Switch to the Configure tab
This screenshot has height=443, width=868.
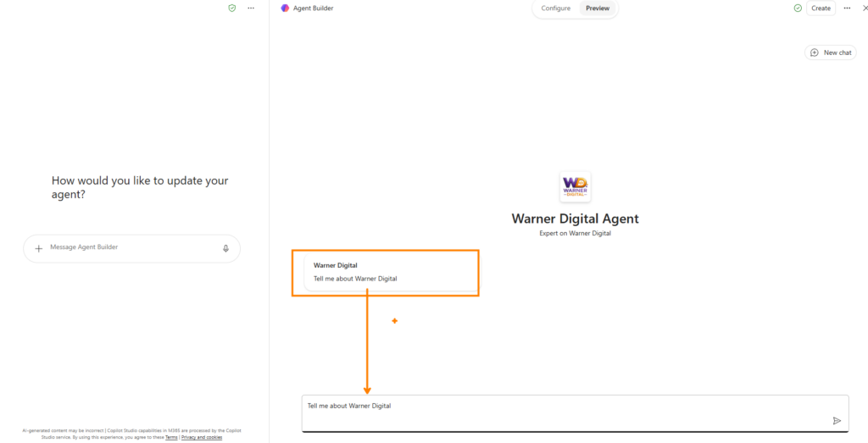(556, 8)
